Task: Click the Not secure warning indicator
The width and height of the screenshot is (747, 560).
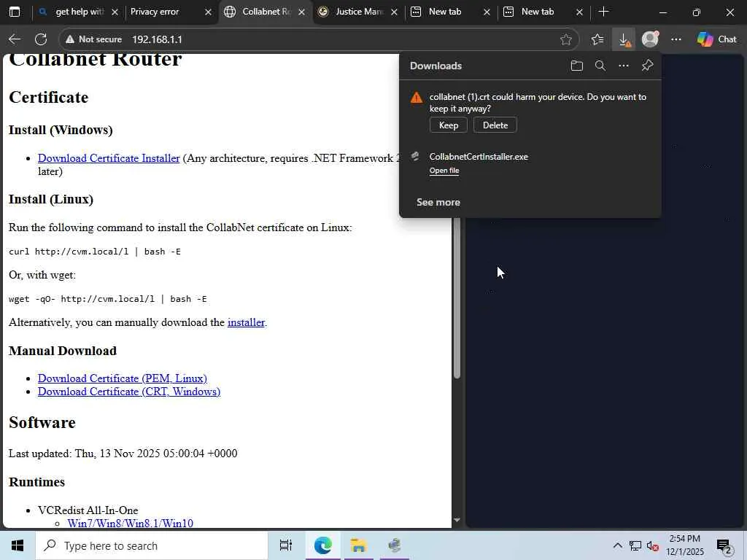Action: click(93, 39)
